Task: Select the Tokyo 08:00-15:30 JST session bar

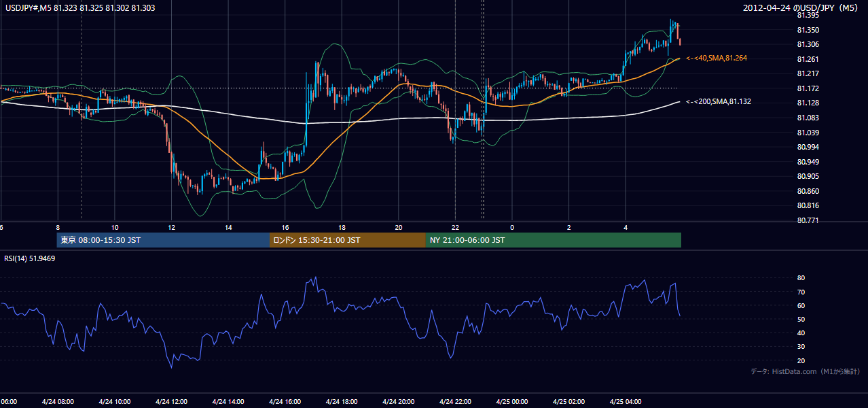Action: [x=163, y=240]
